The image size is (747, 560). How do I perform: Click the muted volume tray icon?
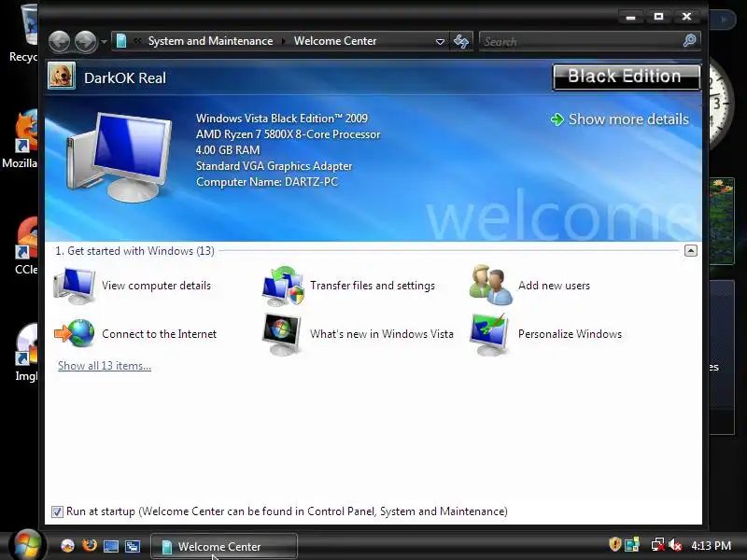pos(674,545)
